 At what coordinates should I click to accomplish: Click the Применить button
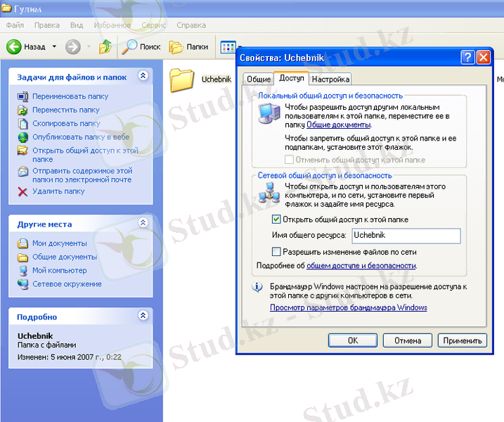click(x=463, y=340)
